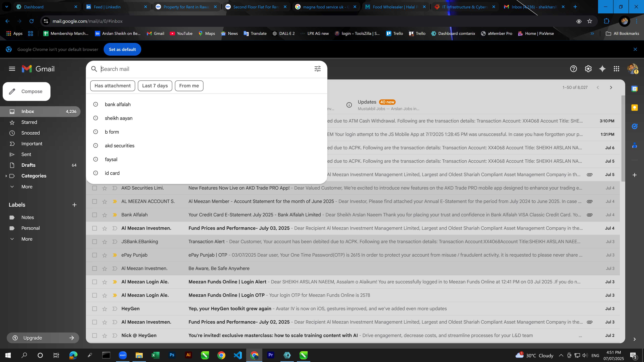Apply the From me search chip

click(x=189, y=86)
